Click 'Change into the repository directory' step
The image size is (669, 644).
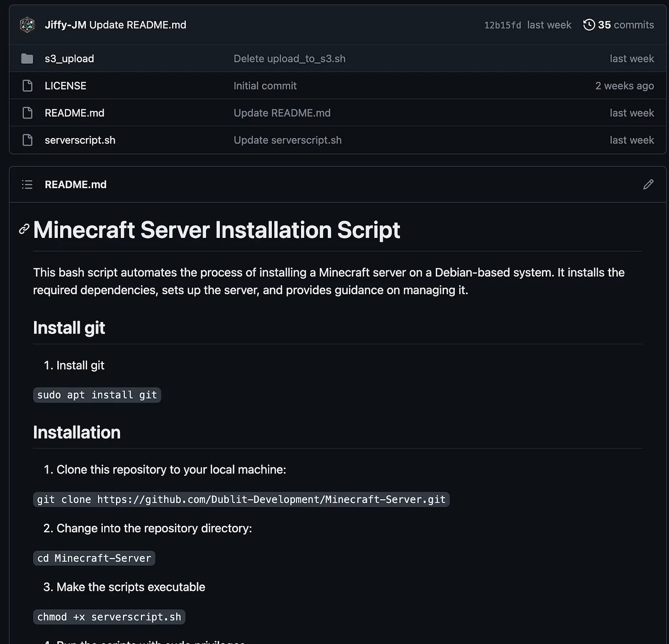[154, 529]
